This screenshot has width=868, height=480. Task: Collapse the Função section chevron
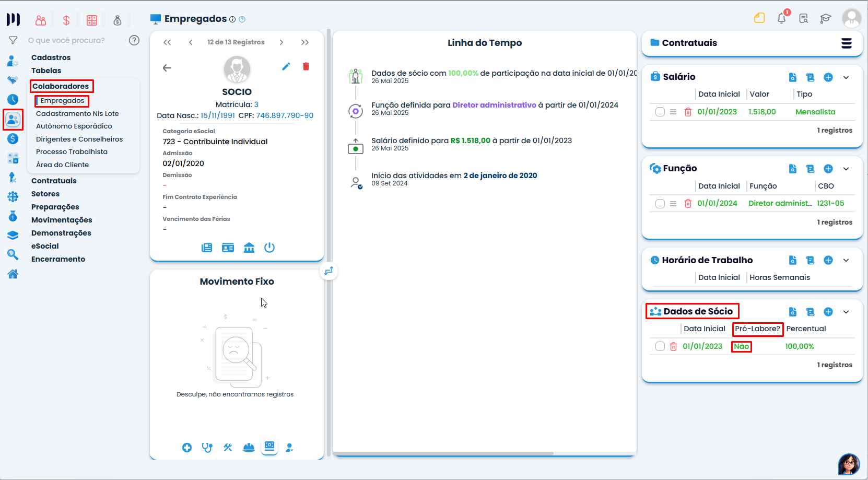point(846,169)
